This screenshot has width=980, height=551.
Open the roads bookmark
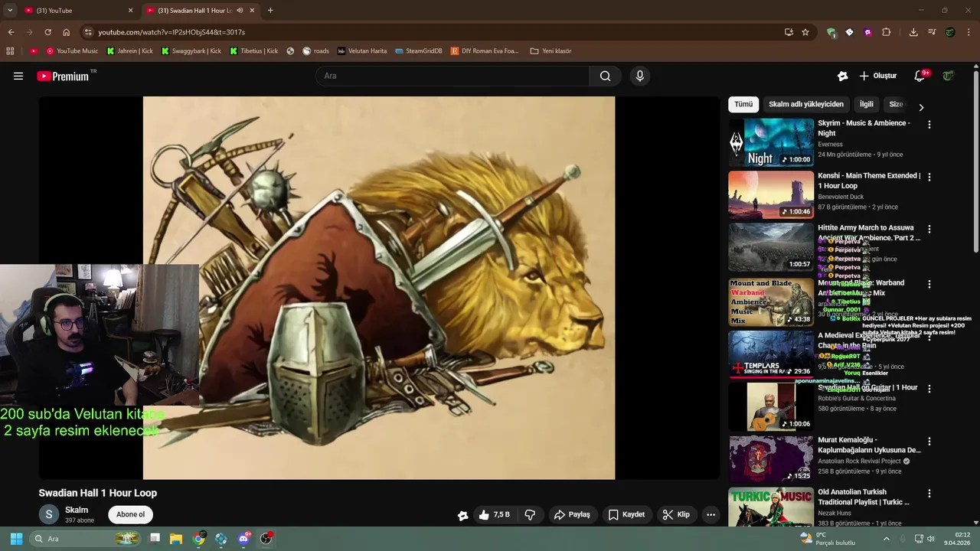coord(315,51)
